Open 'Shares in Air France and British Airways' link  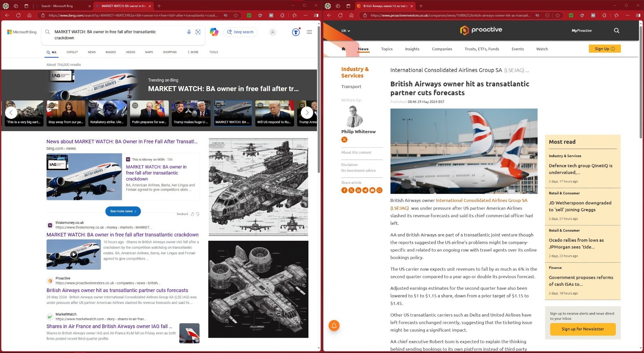click(109, 327)
